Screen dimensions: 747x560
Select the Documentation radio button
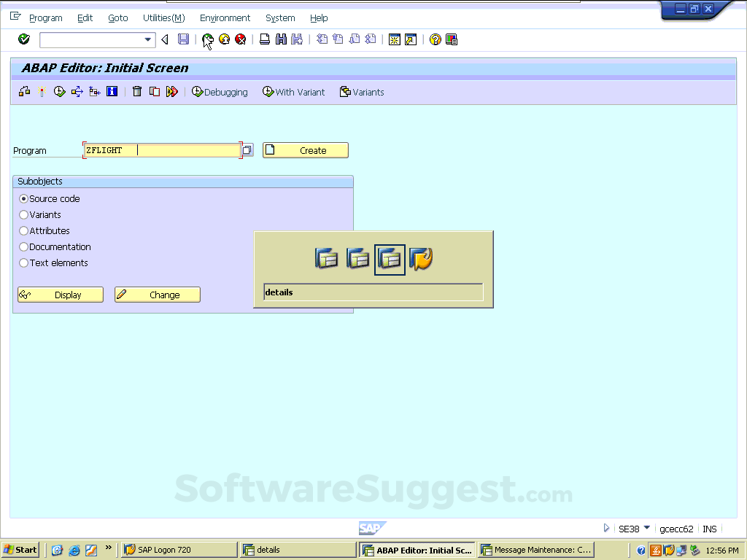point(23,246)
